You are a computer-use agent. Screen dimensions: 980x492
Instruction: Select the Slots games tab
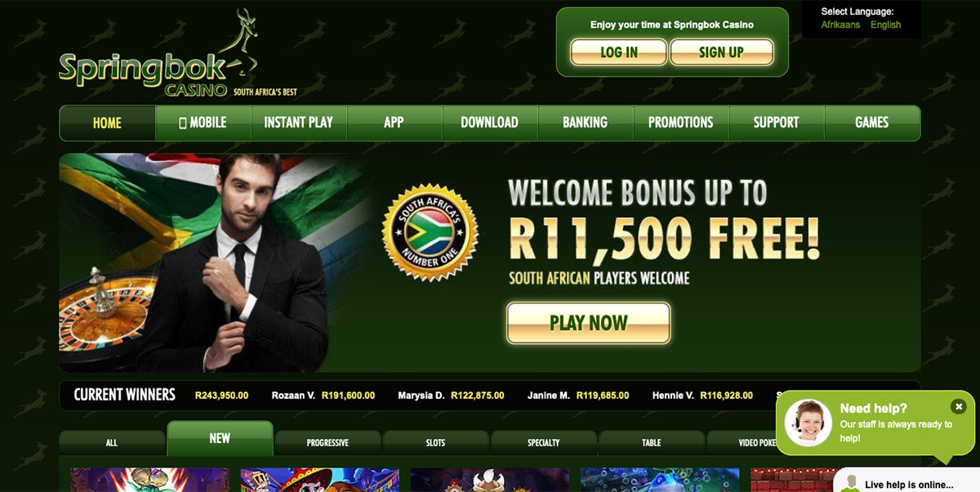tap(435, 442)
